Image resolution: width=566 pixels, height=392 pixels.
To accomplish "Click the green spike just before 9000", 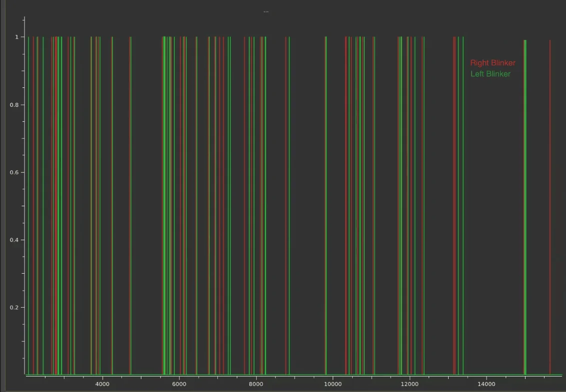I will point(289,200).
